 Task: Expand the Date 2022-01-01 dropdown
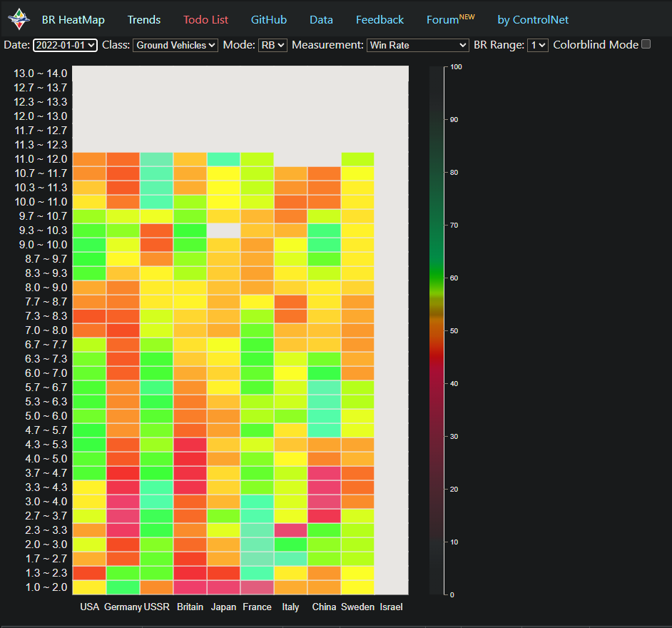(65, 45)
